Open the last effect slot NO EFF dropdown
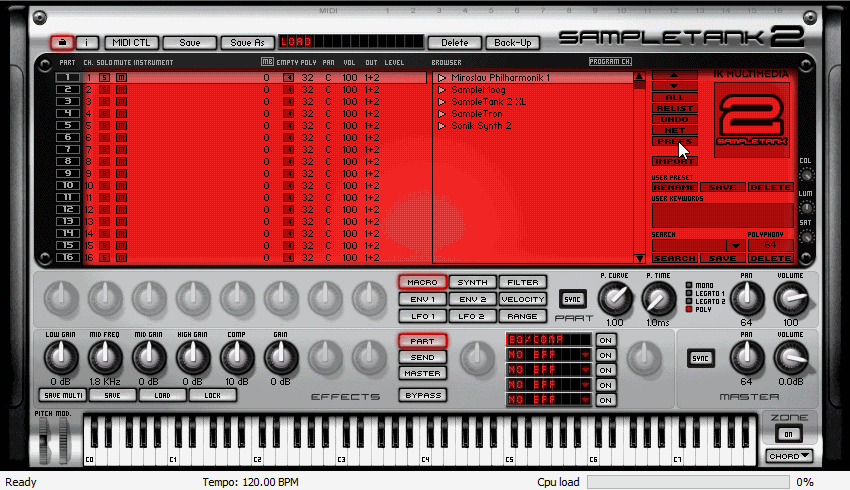Image resolution: width=850 pixels, height=490 pixels. coord(585,400)
